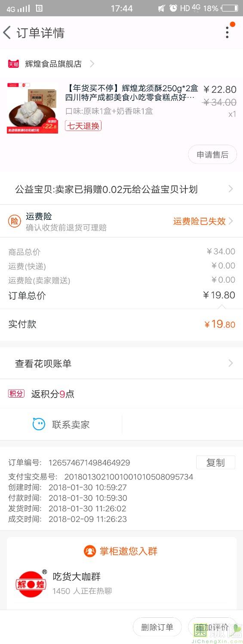Tap the 删除订单 button

[157, 627]
